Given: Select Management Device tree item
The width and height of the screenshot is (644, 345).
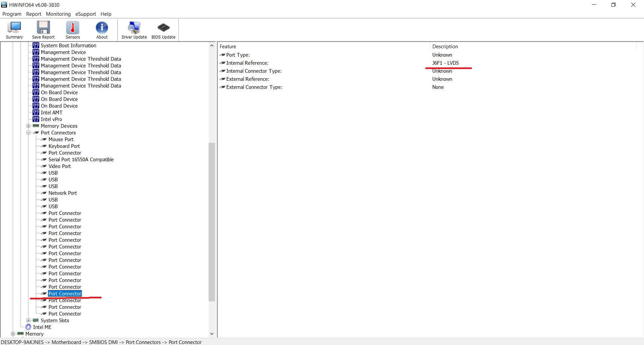Looking at the screenshot, I should click(63, 52).
